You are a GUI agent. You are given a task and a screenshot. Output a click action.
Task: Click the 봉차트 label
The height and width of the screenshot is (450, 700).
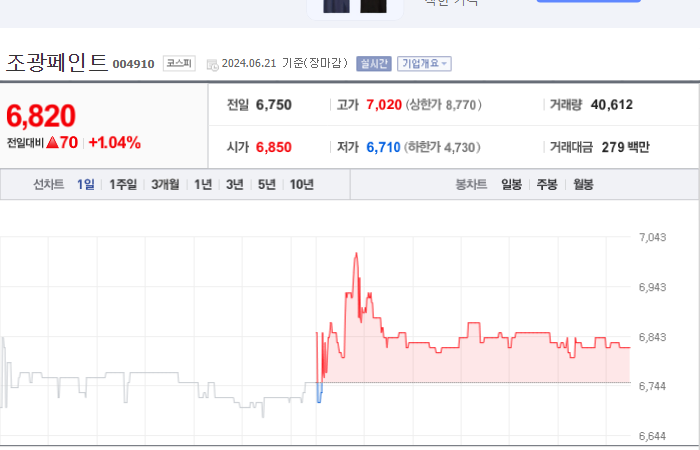pos(471,184)
